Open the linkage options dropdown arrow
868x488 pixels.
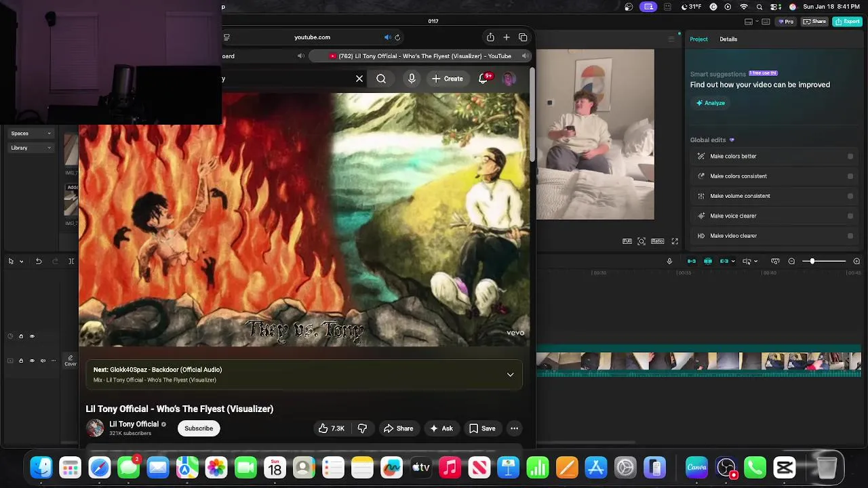coord(732,261)
